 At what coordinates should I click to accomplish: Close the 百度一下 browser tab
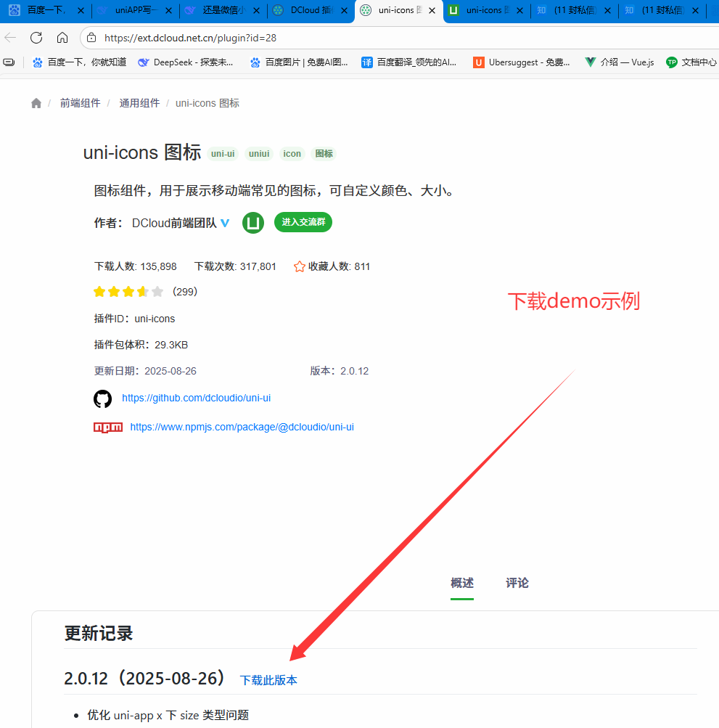(x=81, y=10)
